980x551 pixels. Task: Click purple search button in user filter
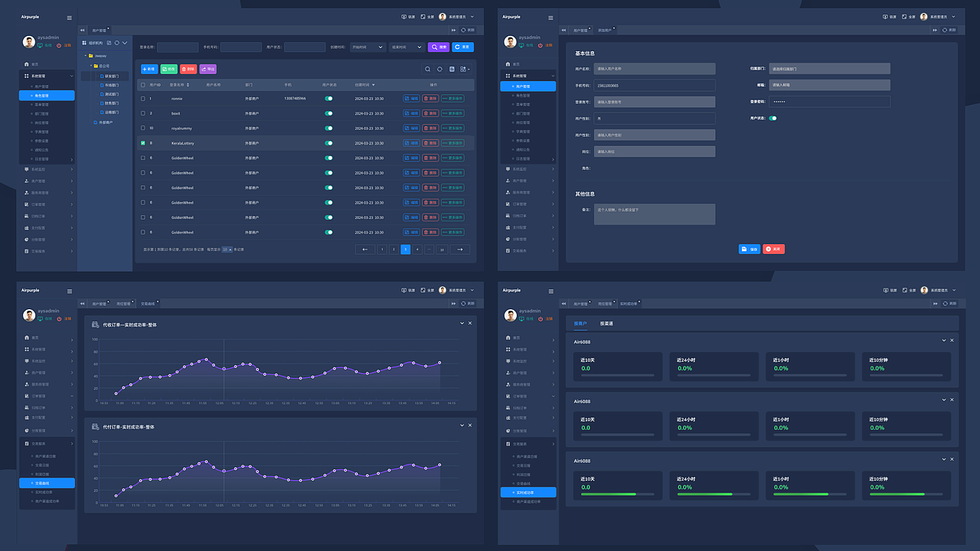(x=439, y=47)
